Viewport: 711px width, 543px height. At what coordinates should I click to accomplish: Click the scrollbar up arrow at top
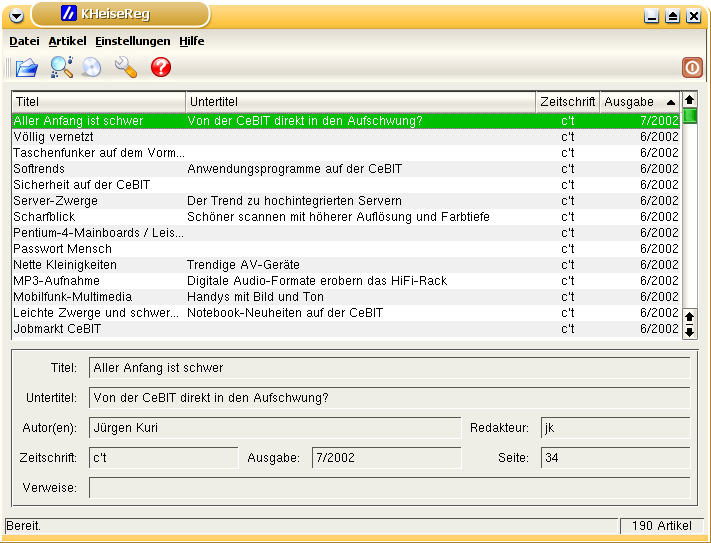coord(690,100)
